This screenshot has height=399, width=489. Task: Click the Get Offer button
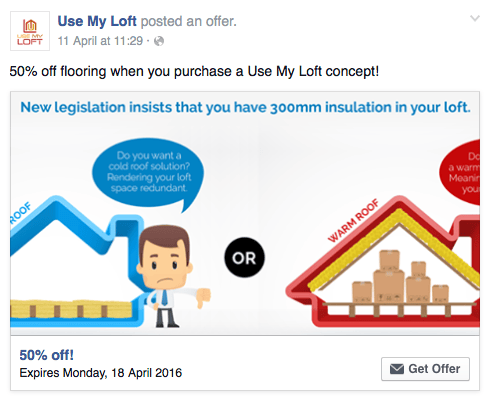click(425, 369)
